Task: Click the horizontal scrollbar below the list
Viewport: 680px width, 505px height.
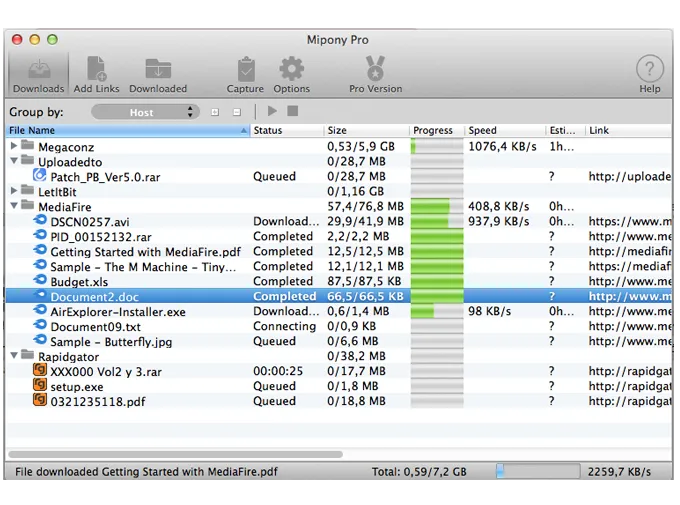Action: 175,454
